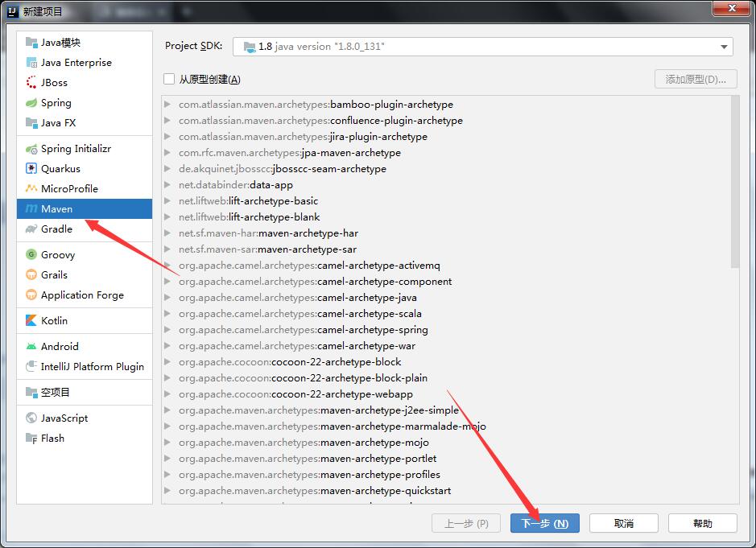Screen dimensions: 756x548
Task: Click the SDK folder icon in dropdown
Action: tap(250, 47)
